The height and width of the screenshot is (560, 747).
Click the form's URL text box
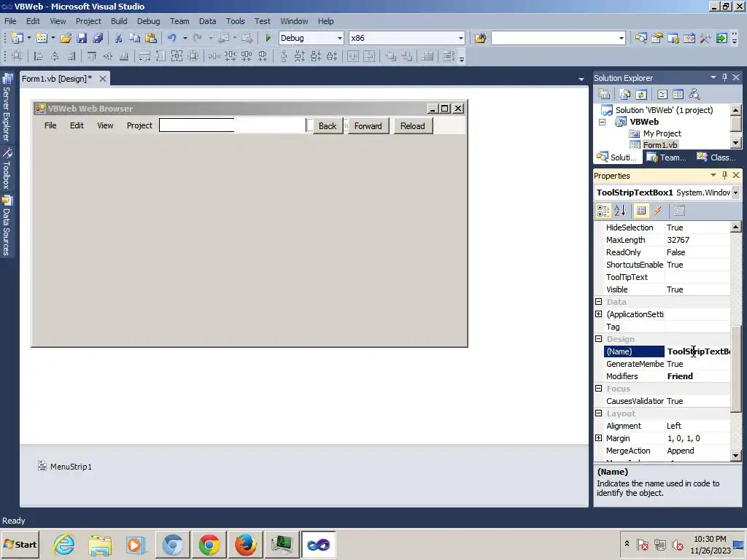click(x=232, y=125)
